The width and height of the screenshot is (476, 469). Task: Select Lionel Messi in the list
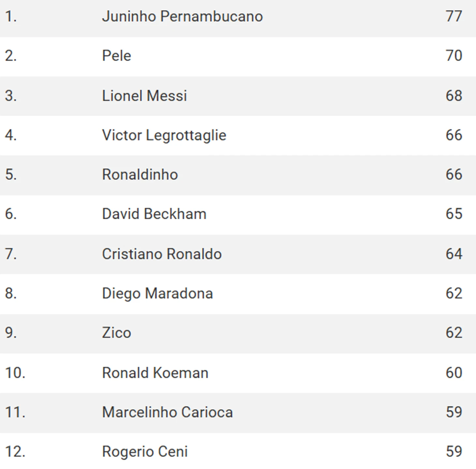click(x=144, y=96)
